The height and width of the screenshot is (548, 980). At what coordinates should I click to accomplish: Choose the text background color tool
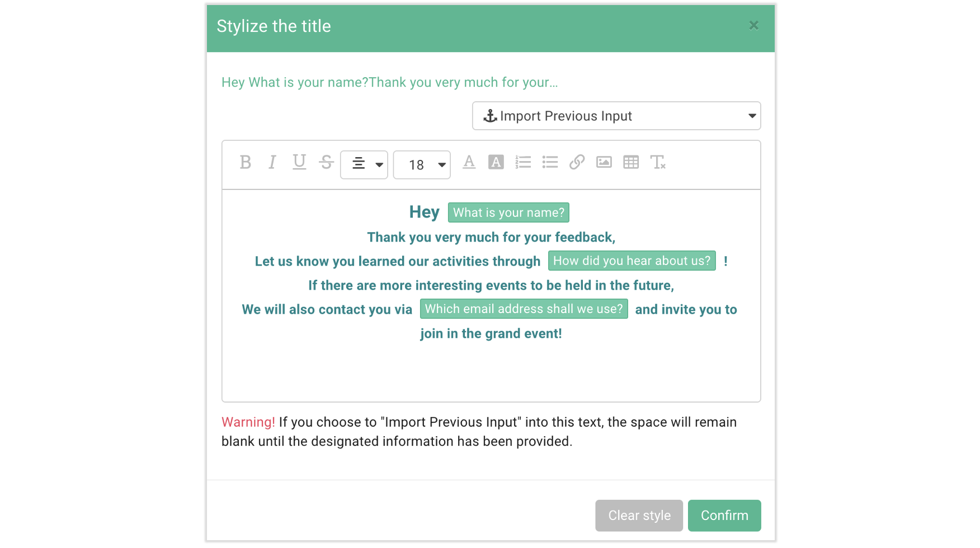pos(496,162)
